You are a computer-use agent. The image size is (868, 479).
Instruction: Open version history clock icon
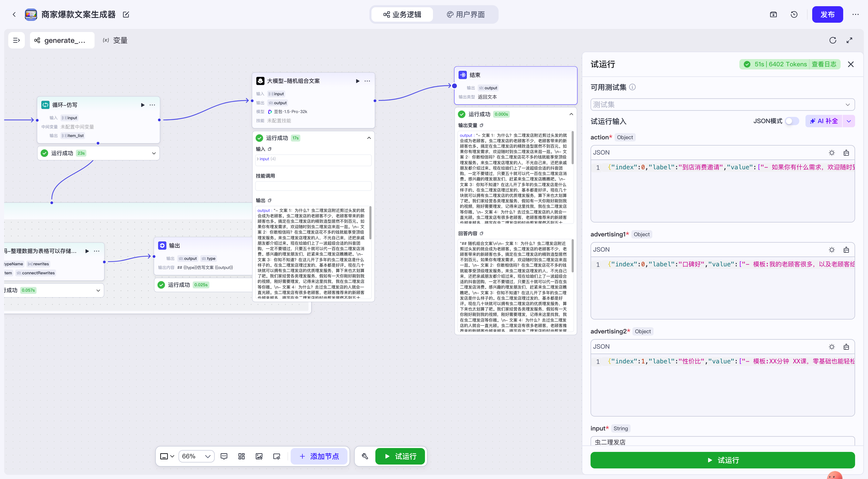tap(794, 14)
